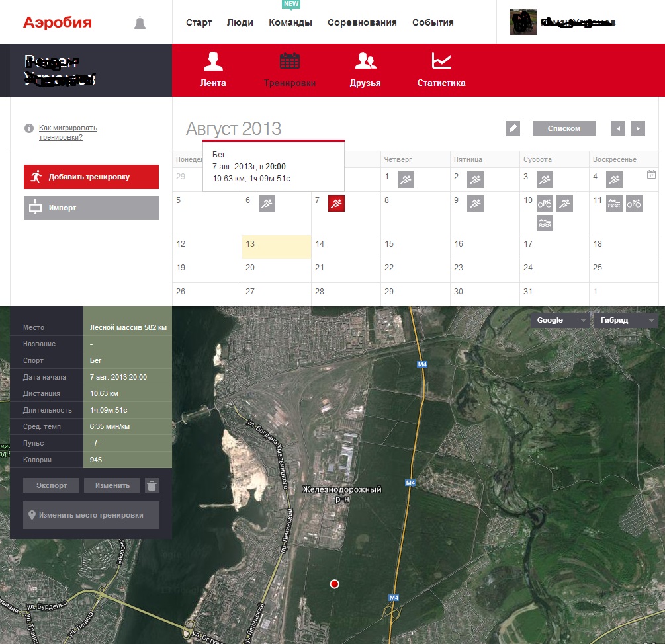Click the user avatar thumbnail

coord(523,22)
